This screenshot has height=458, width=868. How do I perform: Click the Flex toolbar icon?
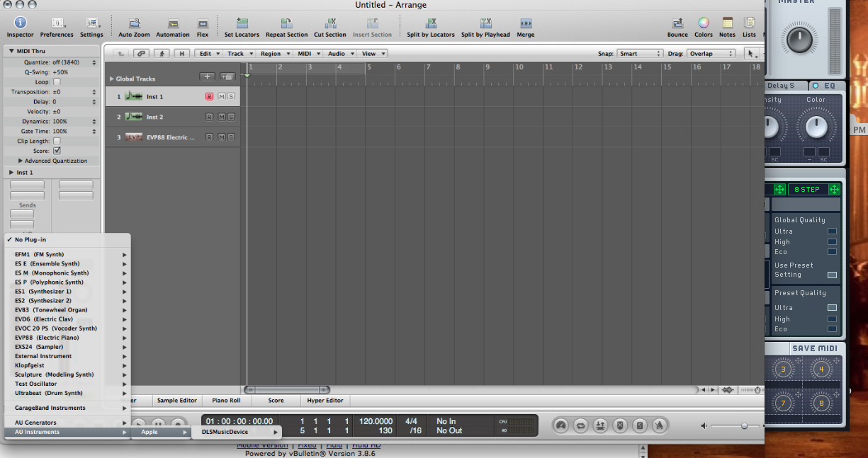203,23
